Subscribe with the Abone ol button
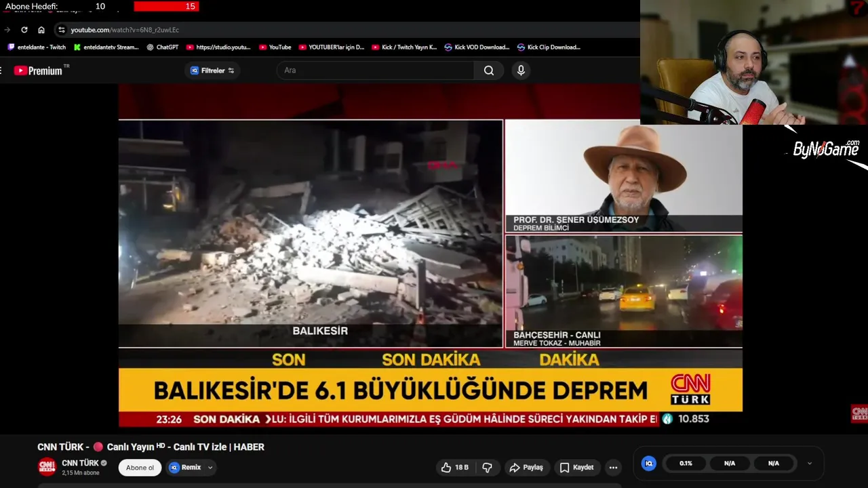Viewport: 868px width, 488px height. click(x=140, y=468)
